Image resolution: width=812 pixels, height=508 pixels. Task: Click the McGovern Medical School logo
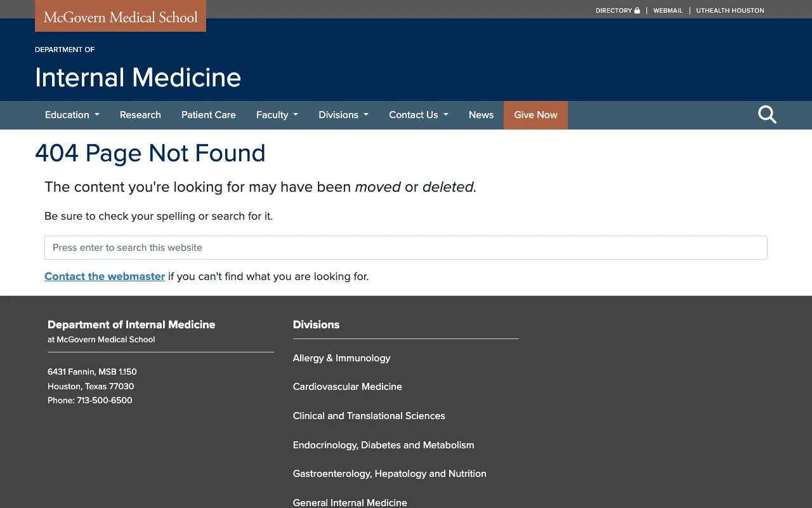[x=121, y=17]
